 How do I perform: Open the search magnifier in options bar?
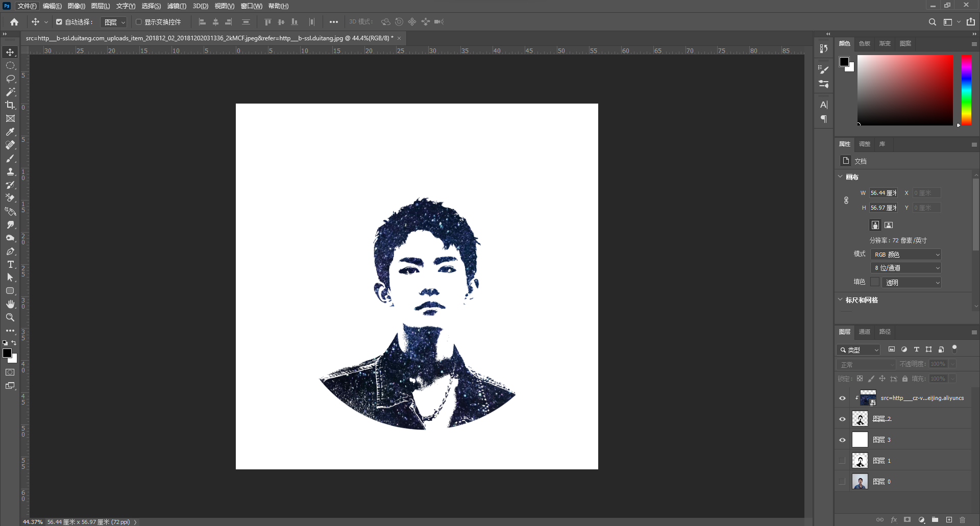pos(933,22)
